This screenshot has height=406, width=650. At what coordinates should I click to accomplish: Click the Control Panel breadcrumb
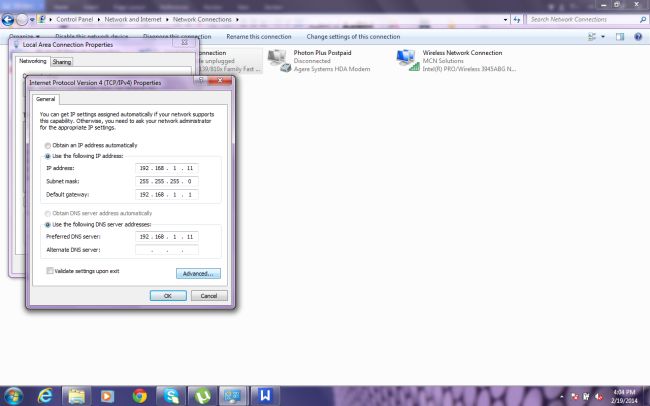tap(75, 19)
